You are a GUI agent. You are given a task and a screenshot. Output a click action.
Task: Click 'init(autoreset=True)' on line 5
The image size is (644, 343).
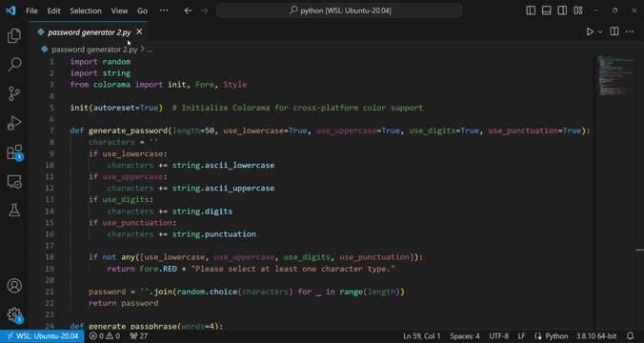pyautogui.click(x=116, y=108)
